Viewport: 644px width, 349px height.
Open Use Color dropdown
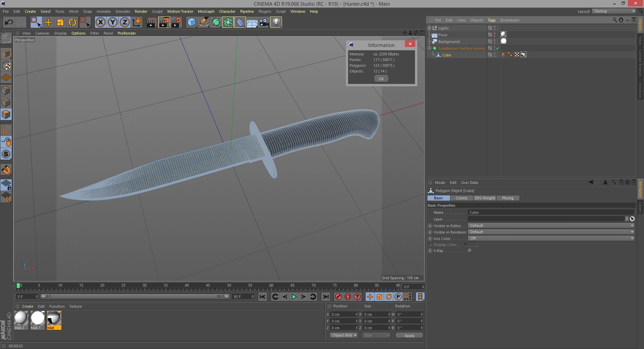(x=551, y=239)
